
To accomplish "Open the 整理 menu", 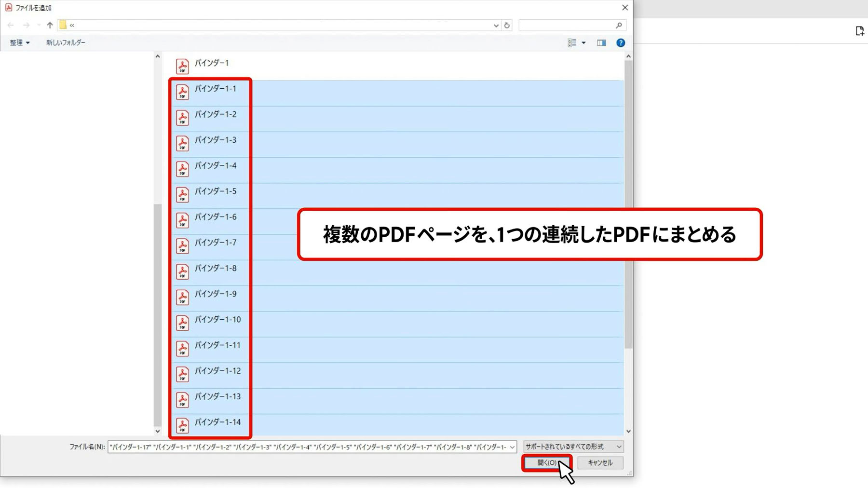I will 20,42.
